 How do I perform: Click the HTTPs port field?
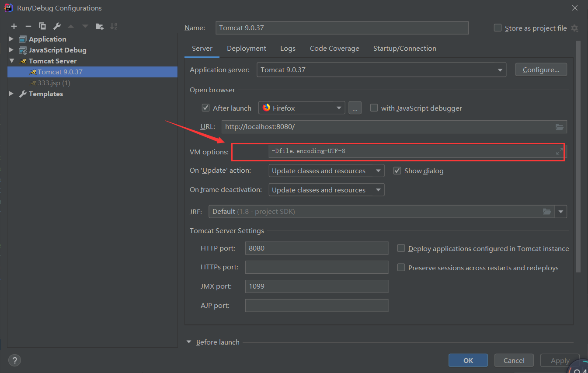[317, 267]
